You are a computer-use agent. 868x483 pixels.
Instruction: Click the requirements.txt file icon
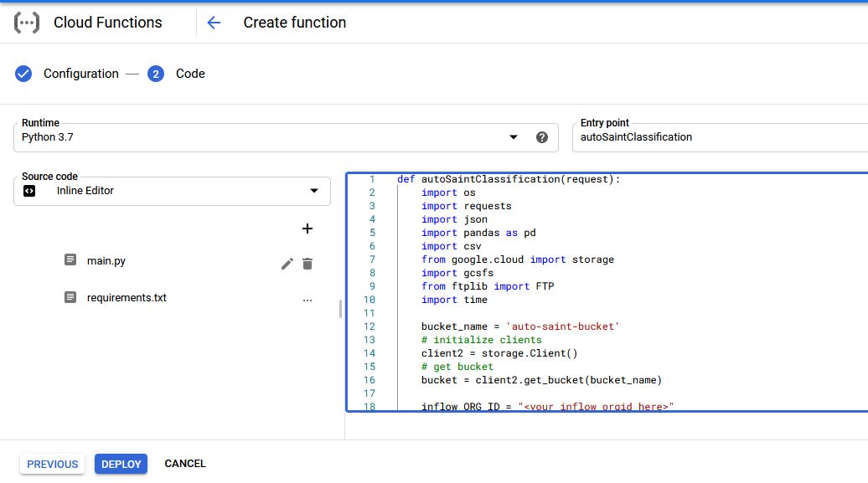click(70, 297)
